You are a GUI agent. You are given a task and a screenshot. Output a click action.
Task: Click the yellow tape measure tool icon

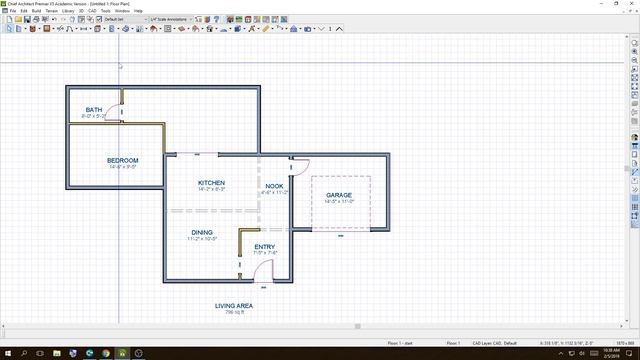pos(266,29)
